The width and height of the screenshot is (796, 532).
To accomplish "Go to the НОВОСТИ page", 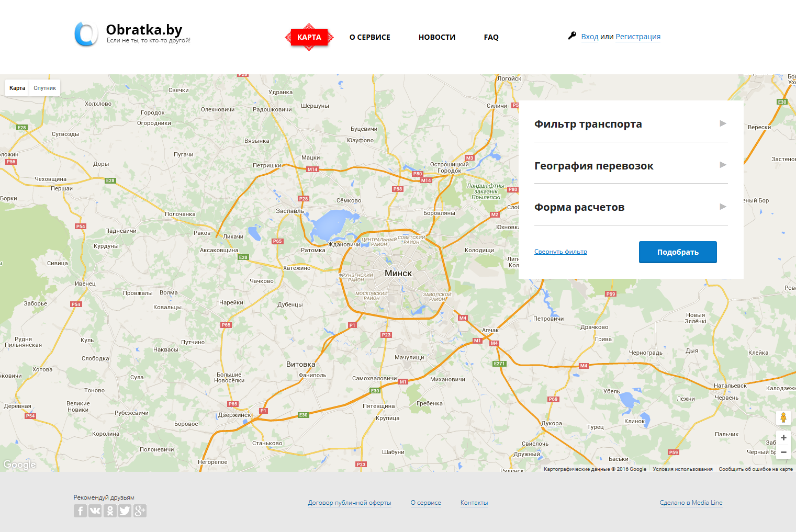I will coord(436,37).
